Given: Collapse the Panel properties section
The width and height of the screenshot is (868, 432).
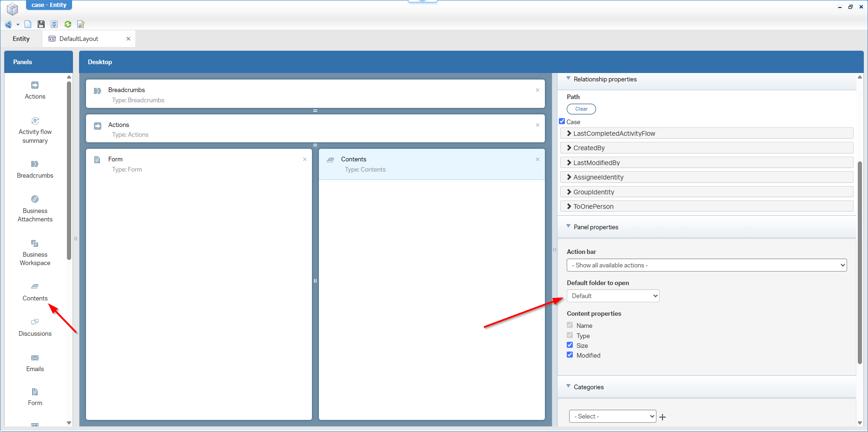Looking at the screenshot, I should pyautogui.click(x=568, y=226).
